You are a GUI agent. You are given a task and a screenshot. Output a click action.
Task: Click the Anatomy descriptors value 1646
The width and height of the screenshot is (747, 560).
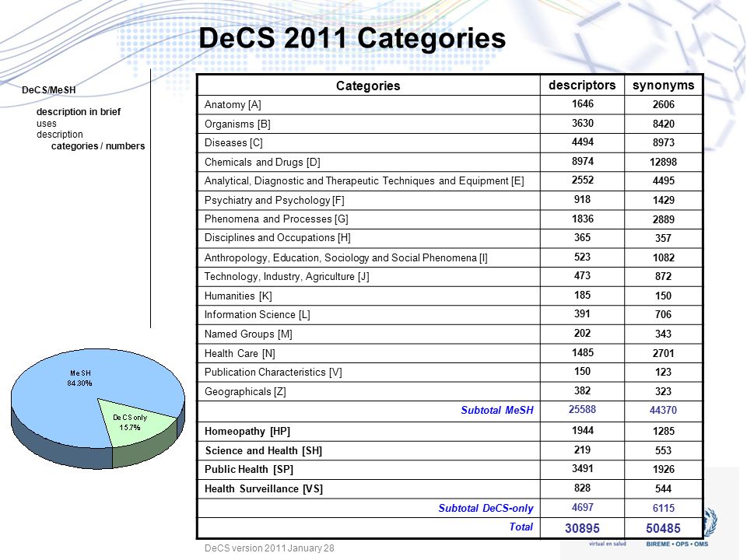pyautogui.click(x=582, y=103)
